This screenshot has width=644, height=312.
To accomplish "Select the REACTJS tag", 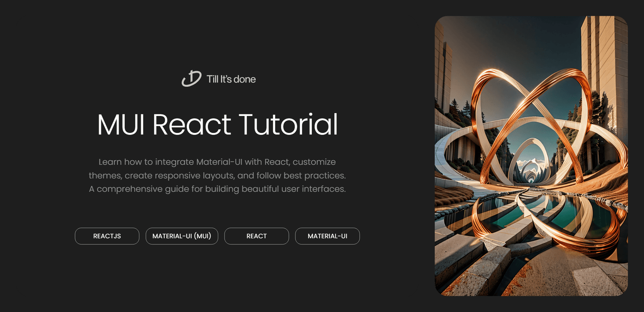I will [107, 236].
